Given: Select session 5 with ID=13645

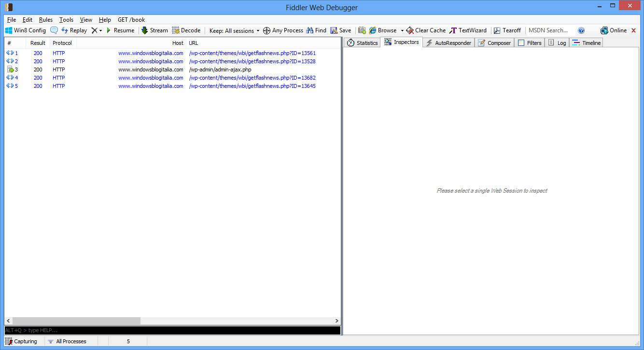Looking at the screenshot, I should click(172, 86).
